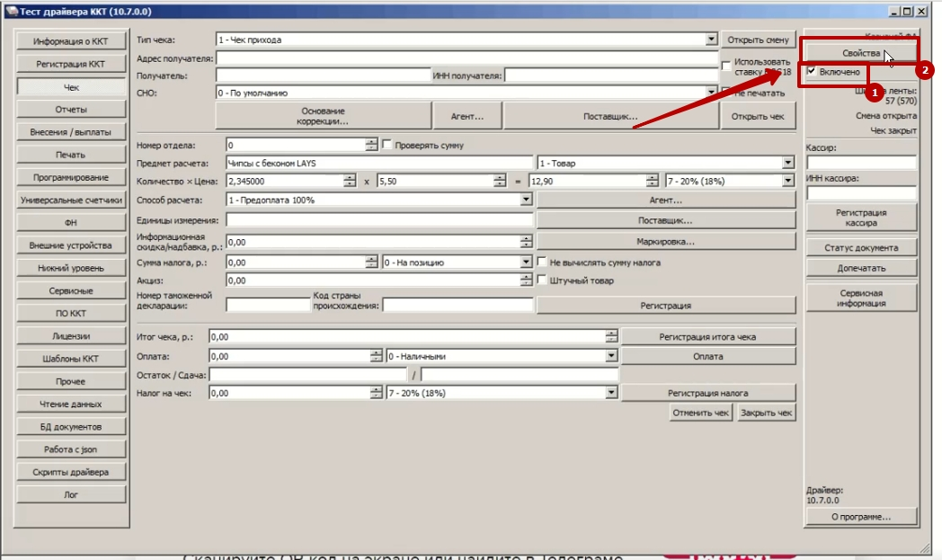
Task: Switch to Информация о ККТ section
Action: (70, 41)
